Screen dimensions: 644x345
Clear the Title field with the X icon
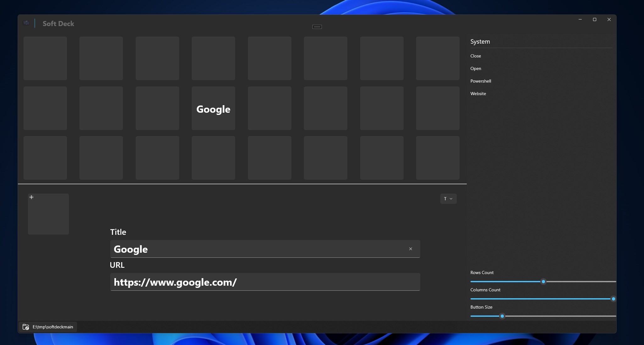pos(410,249)
